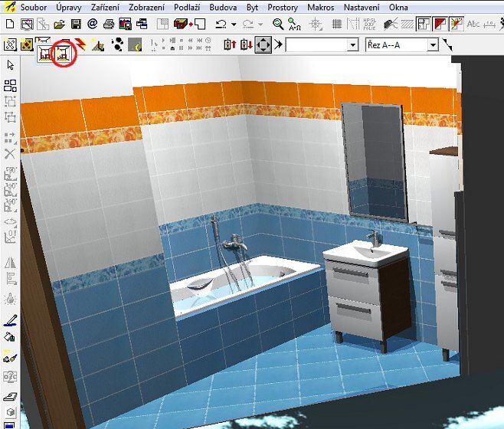504x429 pixels.
Task: Click the paint bucket fill tool
Action: click(x=10, y=337)
